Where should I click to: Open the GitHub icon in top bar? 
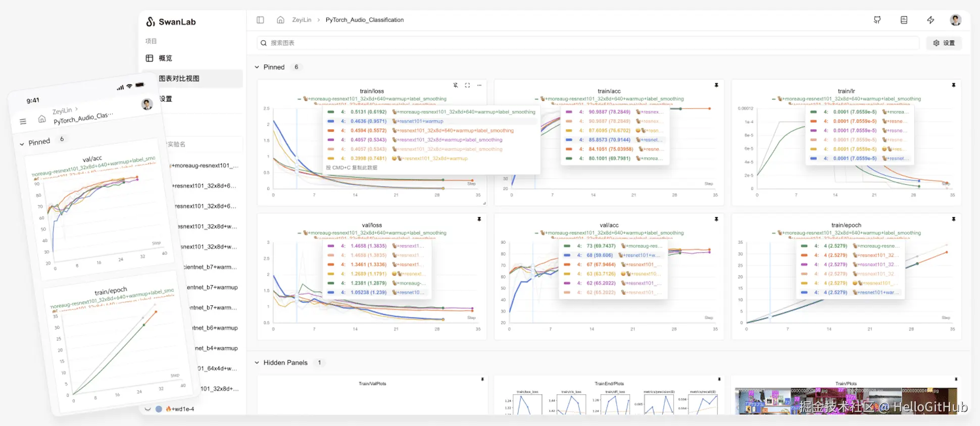(x=877, y=20)
